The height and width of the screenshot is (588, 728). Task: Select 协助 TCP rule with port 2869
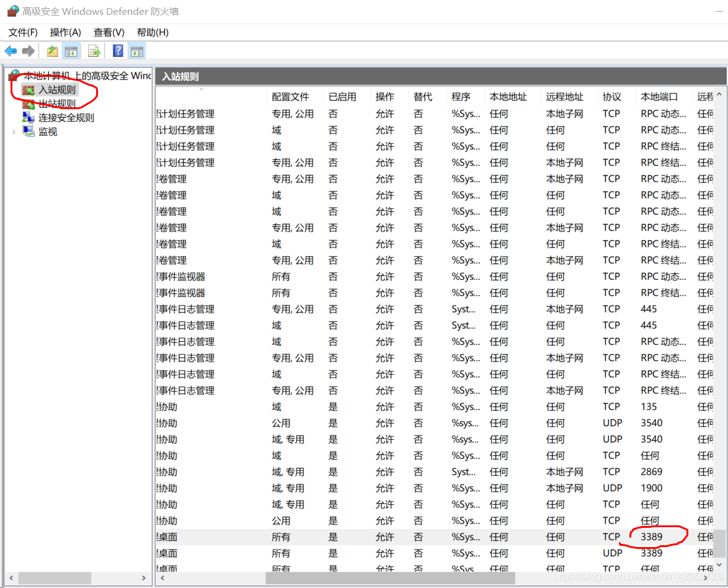pyautogui.click(x=435, y=472)
